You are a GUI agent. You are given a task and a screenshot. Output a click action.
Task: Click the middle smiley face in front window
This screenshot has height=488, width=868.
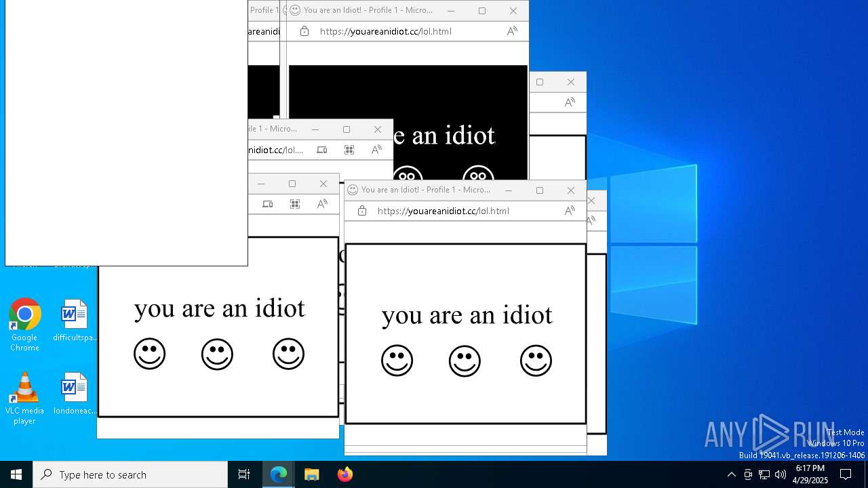pyautogui.click(x=465, y=361)
